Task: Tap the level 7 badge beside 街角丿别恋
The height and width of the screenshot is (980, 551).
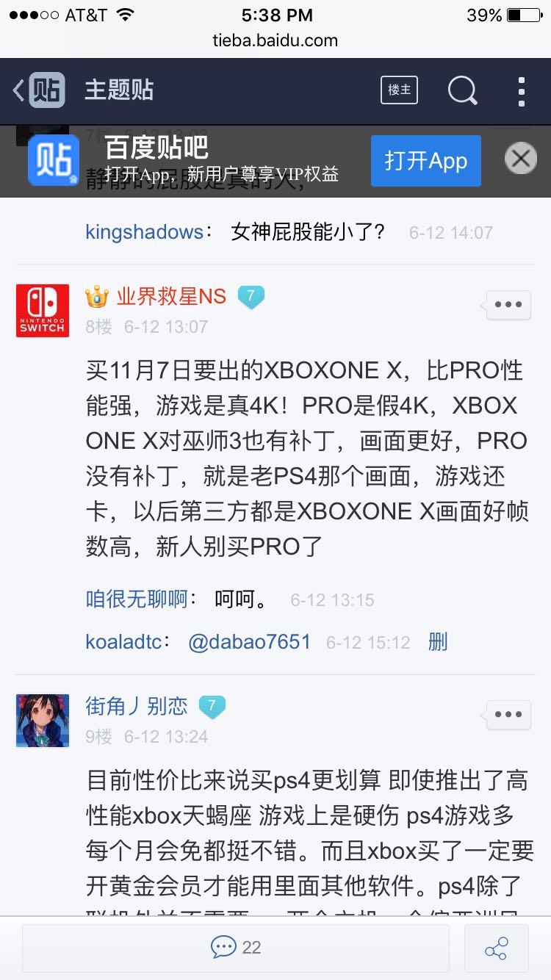Action: pyautogui.click(x=212, y=707)
